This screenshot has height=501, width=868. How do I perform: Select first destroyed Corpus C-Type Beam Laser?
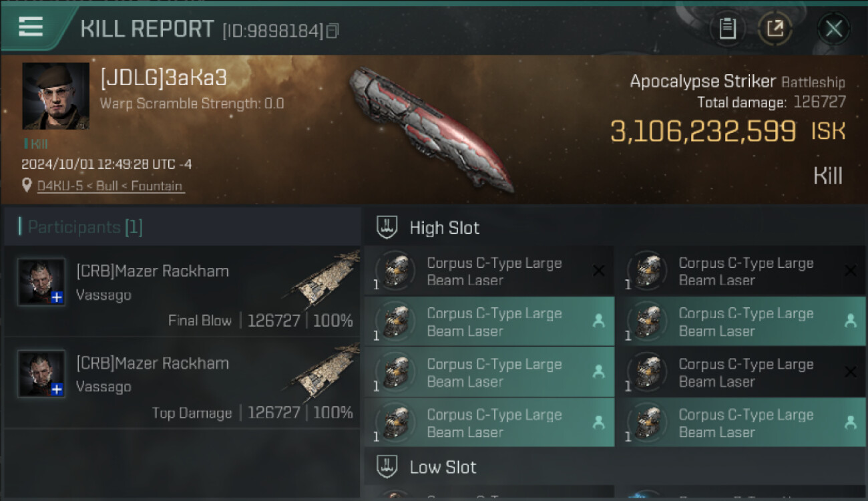pyautogui.click(x=489, y=271)
